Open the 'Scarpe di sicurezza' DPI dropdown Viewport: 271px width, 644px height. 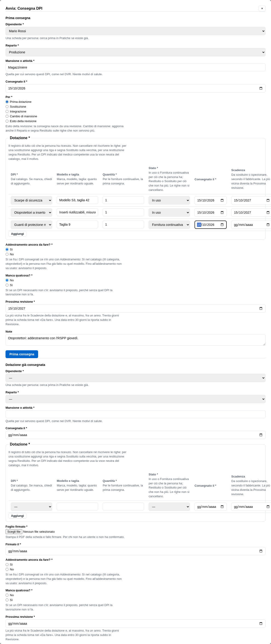(x=31, y=200)
